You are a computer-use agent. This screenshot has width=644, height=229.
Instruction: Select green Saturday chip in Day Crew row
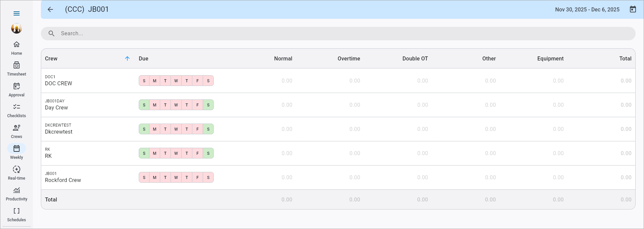click(x=208, y=105)
